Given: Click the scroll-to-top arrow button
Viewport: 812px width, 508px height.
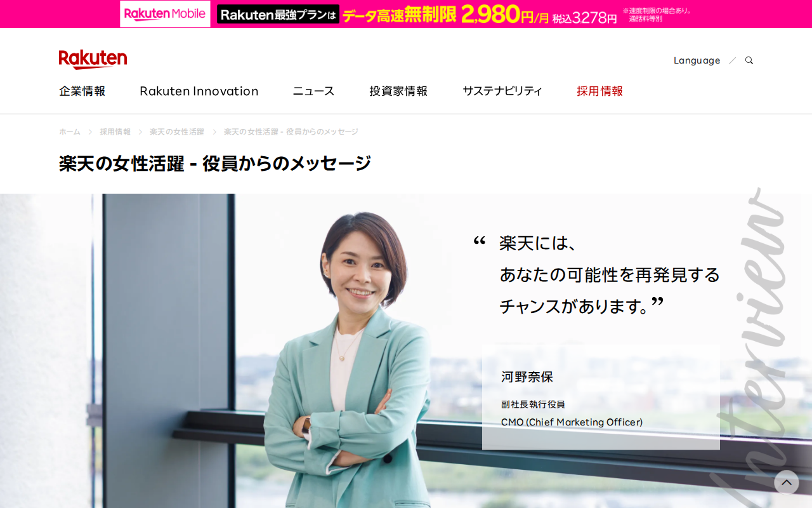Looking at the screenshot, I should [787, 482].
